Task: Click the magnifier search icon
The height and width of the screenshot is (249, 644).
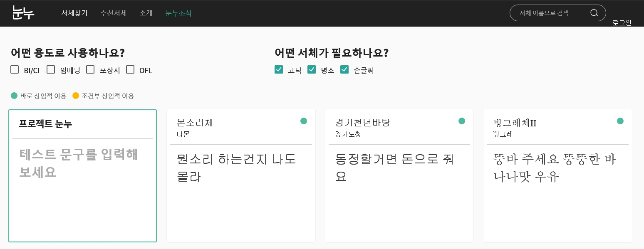Action: 594,13
